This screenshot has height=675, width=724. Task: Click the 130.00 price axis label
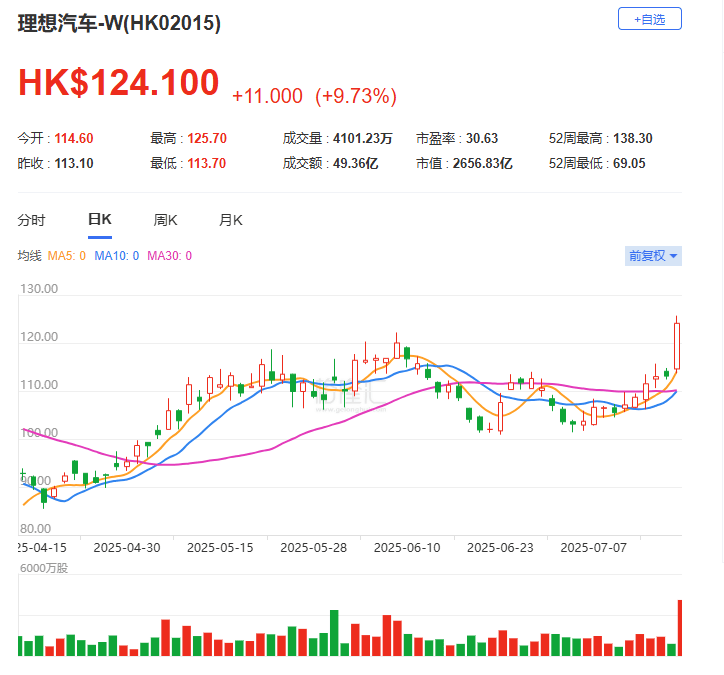click(x=39, y=289)
